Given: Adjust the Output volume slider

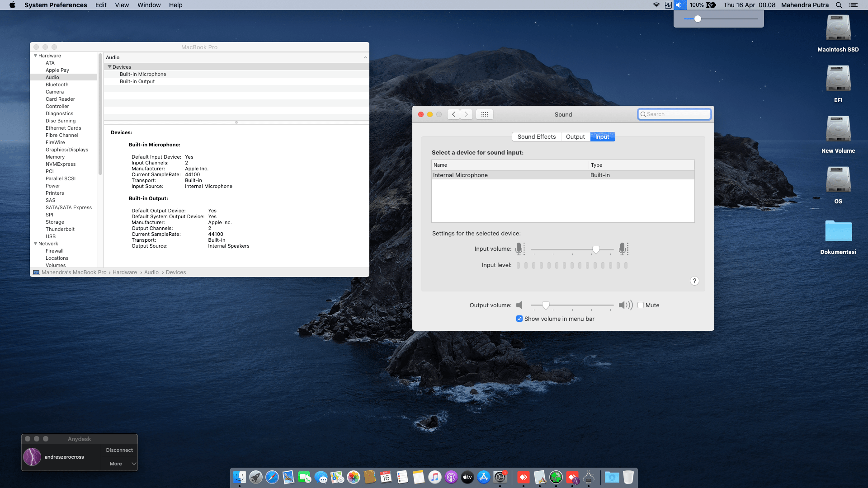Looking at the screenshot, I should pyautogui.click(x=546, y=305).
